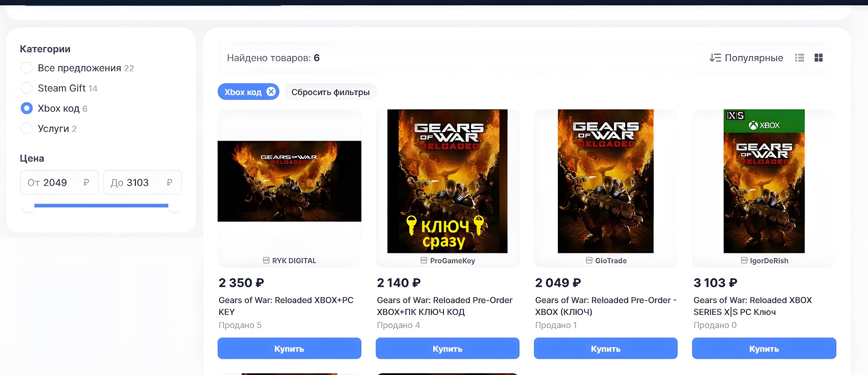The height and width of the screenshot is (375, 868).
Task: Click GioTrade seller store icon
Action: pos(589,261)
